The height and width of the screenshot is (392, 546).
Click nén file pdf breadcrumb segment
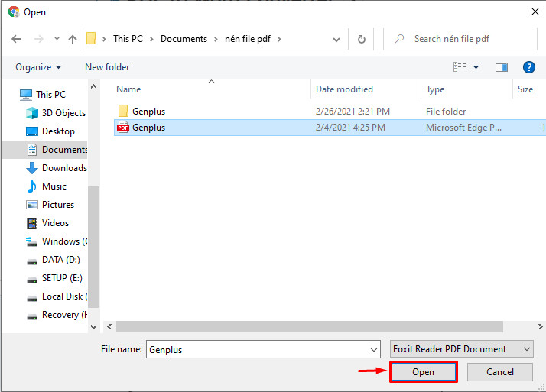248,39
